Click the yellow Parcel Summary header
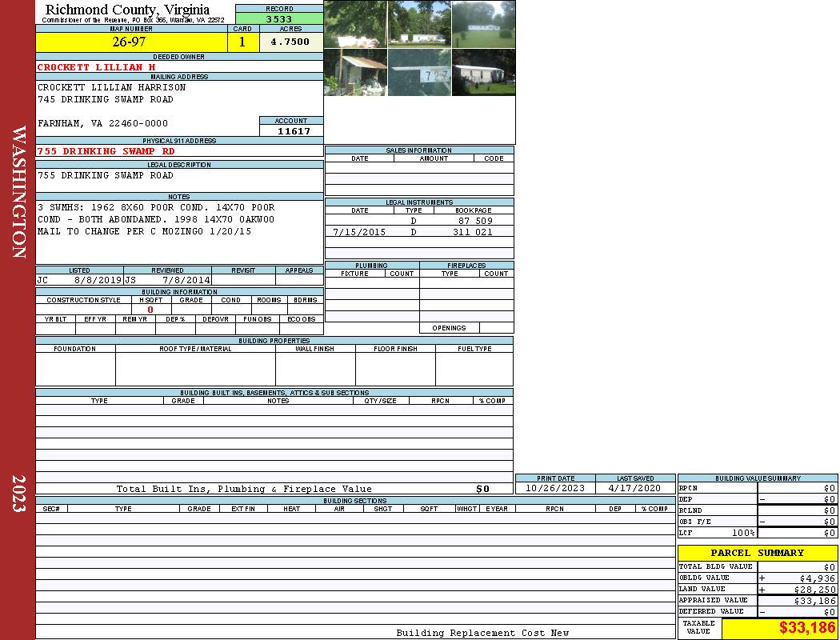This screenshot has height=640, width=840. [x=758, y=553]
